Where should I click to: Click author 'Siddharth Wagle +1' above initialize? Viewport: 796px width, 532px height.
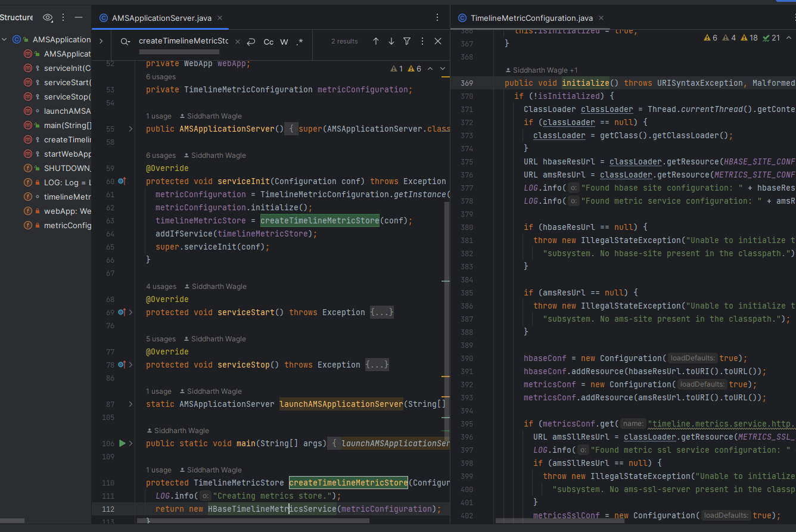[x=541, y=70]
